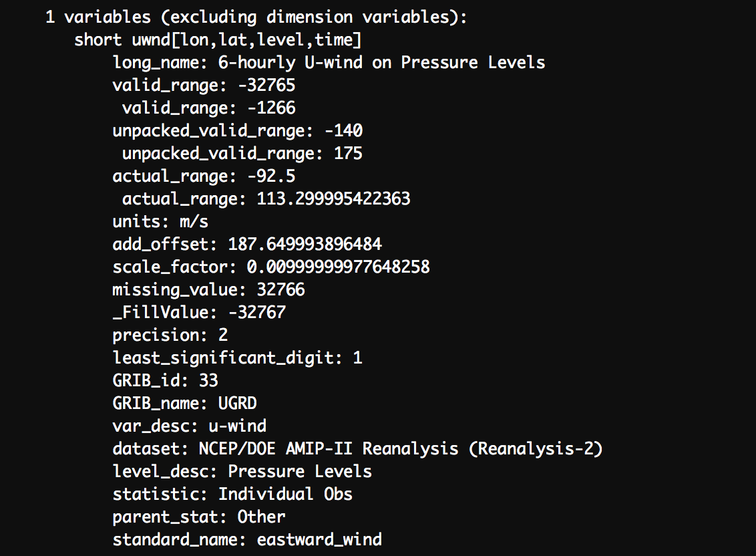
Task: Click the precision attribute line
Action: click(170, 335)
